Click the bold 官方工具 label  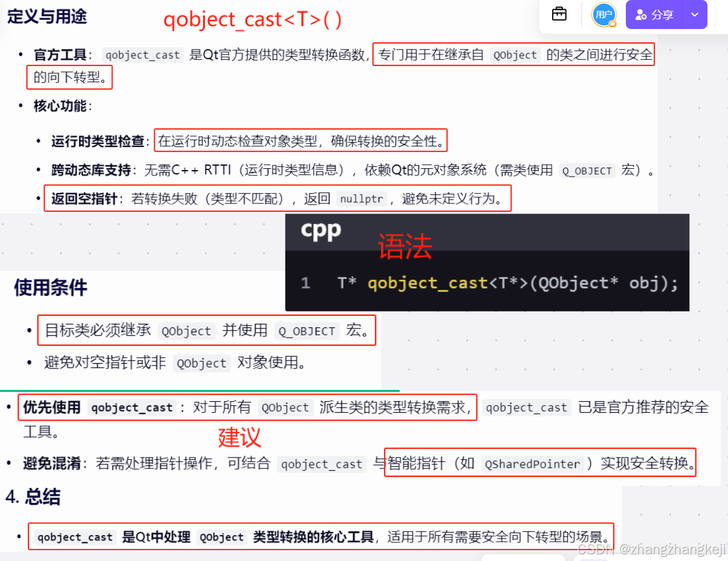point(60,55)
